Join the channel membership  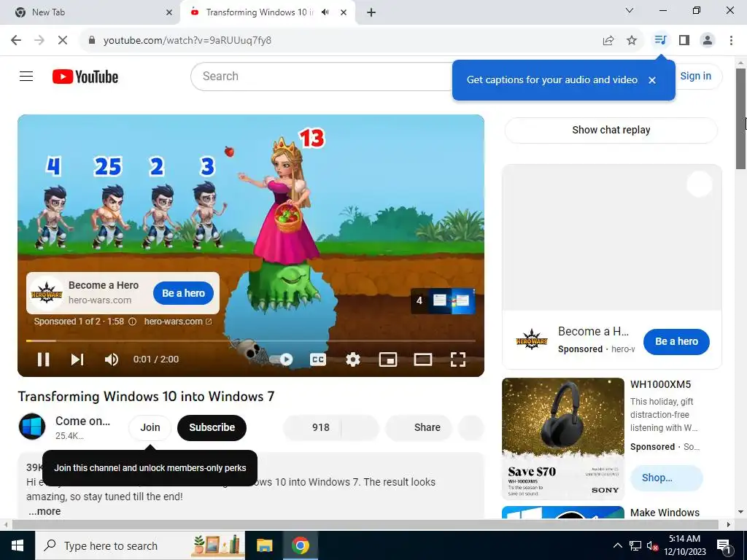click(x=150, y=427)
